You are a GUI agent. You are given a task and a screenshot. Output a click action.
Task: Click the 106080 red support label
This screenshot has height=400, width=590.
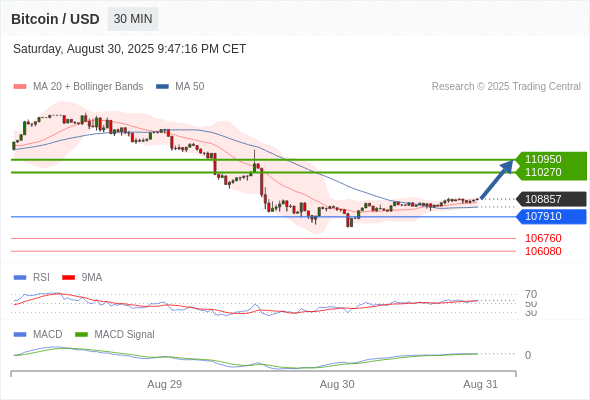point(543,251)
